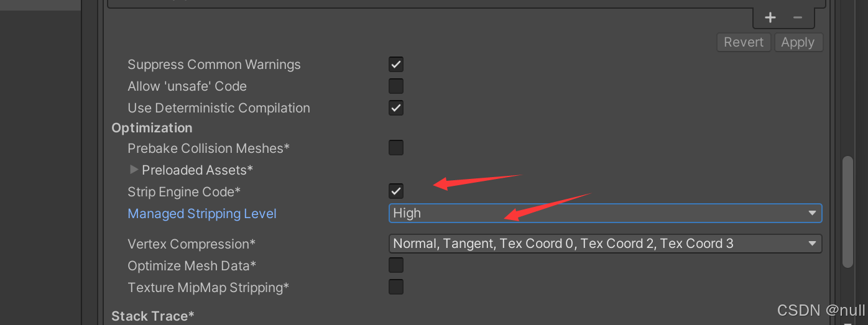Click the minus icon to remove list item

tap(798, 17)
